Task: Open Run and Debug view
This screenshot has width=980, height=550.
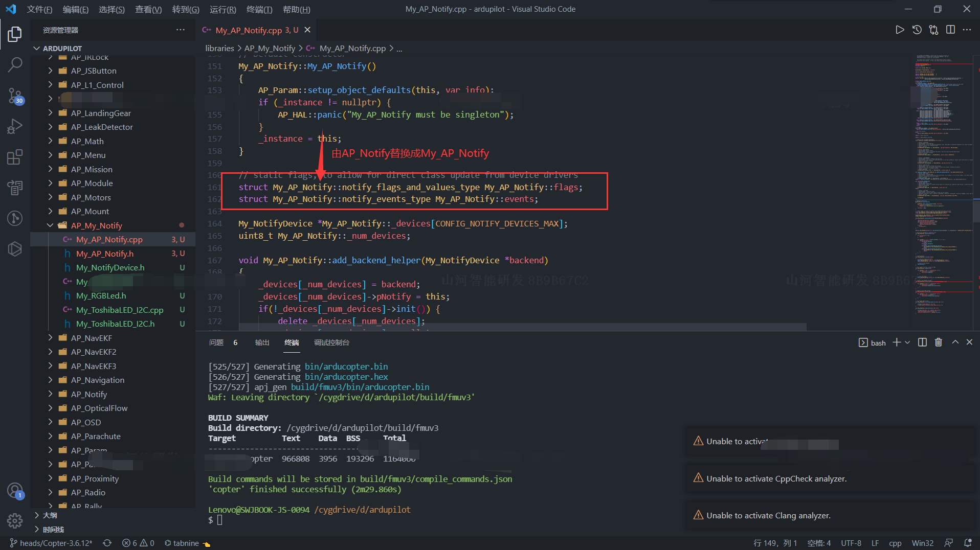Action: click(15, 126)
